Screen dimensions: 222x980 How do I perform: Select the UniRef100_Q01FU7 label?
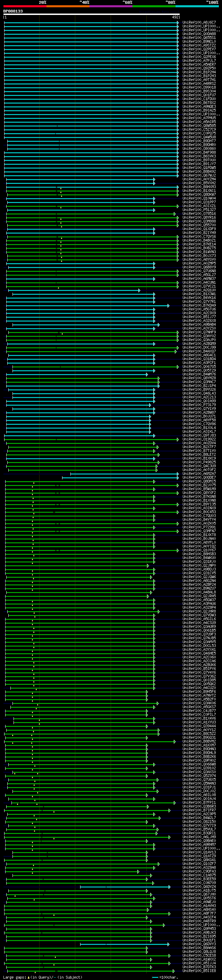pyautogui.click(x=199, y=95)
